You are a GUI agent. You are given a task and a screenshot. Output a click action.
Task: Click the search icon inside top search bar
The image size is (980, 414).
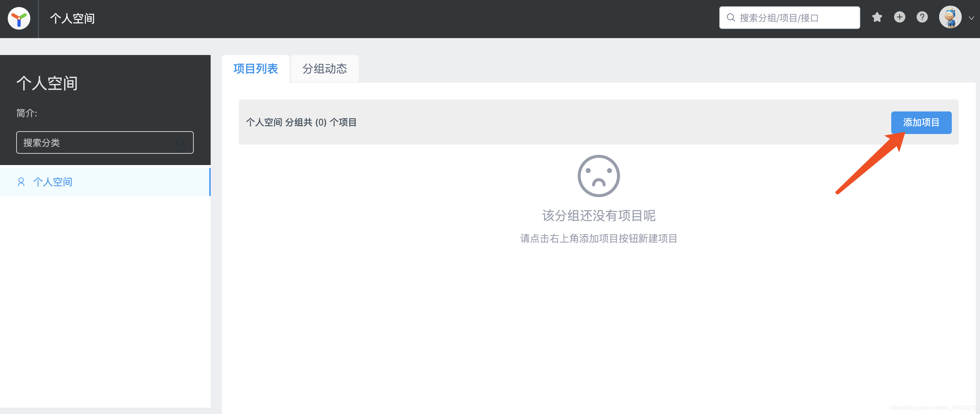pyautogui.click(x=731, y=17)
